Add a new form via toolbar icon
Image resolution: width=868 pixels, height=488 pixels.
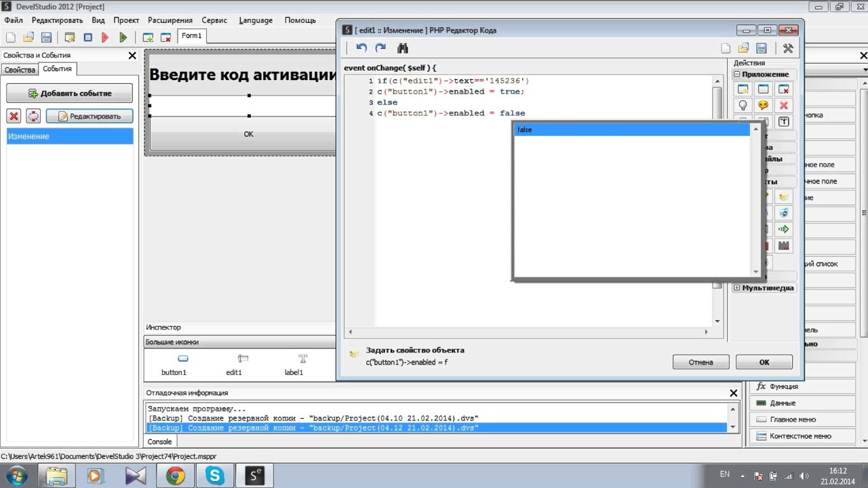coord(148,37)
